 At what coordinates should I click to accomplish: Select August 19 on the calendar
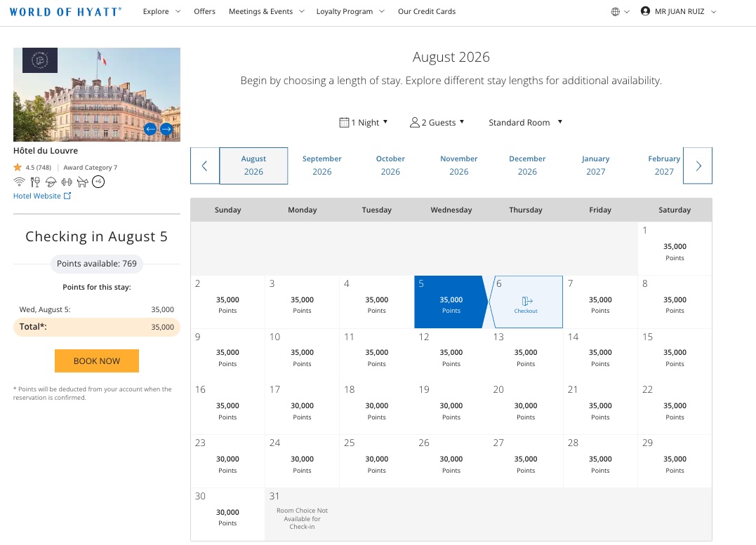[x=451, y=408]
